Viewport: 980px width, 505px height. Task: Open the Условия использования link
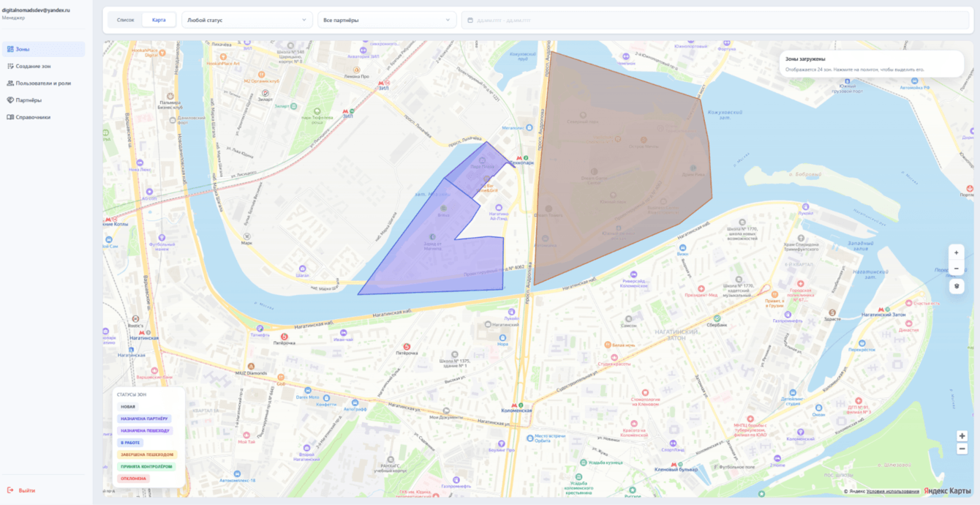click(893, 491)
